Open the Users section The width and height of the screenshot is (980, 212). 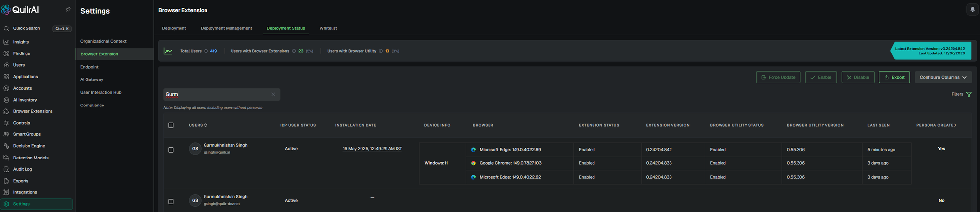point(19,65)
